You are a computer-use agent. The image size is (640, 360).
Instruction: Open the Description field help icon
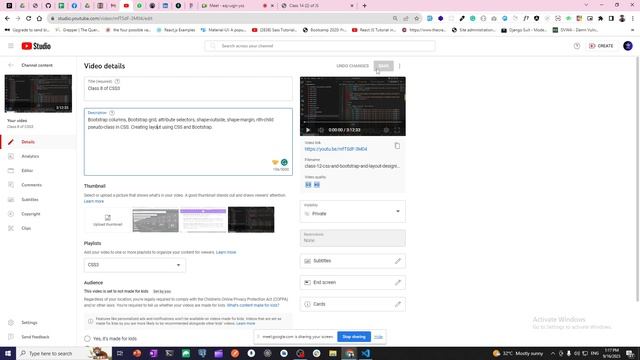[x=112, y=113]
